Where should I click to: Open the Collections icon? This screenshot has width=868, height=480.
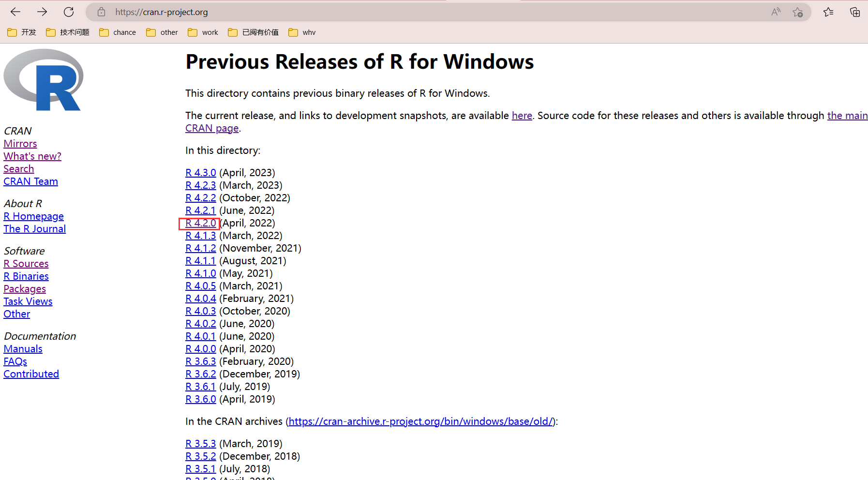[855, 12]
